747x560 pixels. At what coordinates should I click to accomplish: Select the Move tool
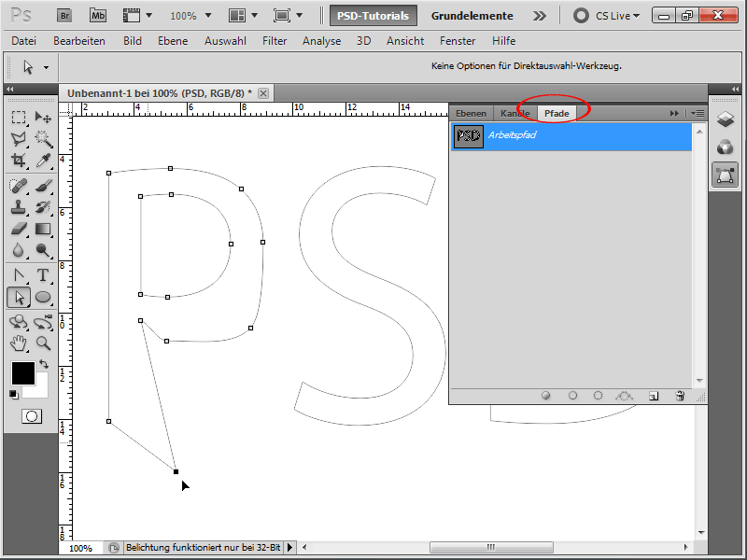(x=43, y=118)
